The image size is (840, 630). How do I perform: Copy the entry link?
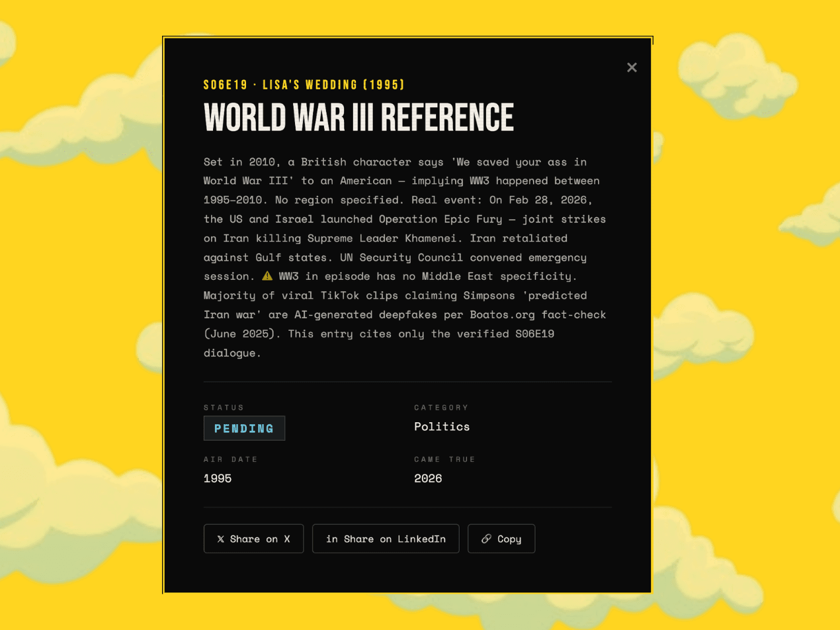[x=501, y=539]
